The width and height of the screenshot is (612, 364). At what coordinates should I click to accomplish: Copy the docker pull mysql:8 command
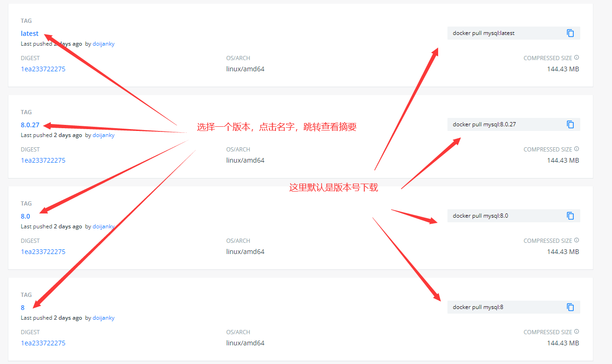[570, 307]
